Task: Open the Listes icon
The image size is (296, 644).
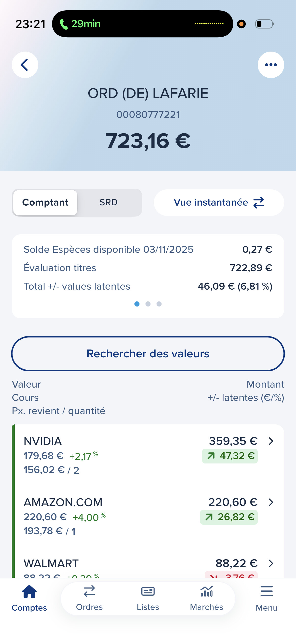Action: point(148,592)
